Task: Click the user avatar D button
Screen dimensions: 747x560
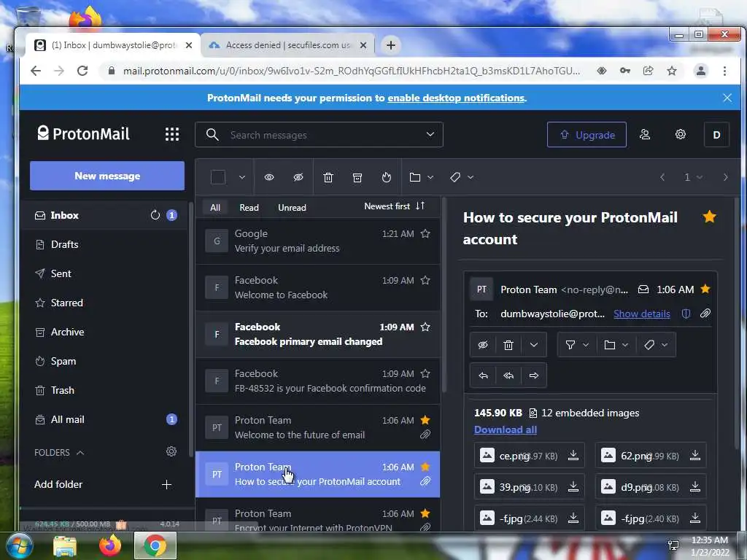Action: pos(716,135)
